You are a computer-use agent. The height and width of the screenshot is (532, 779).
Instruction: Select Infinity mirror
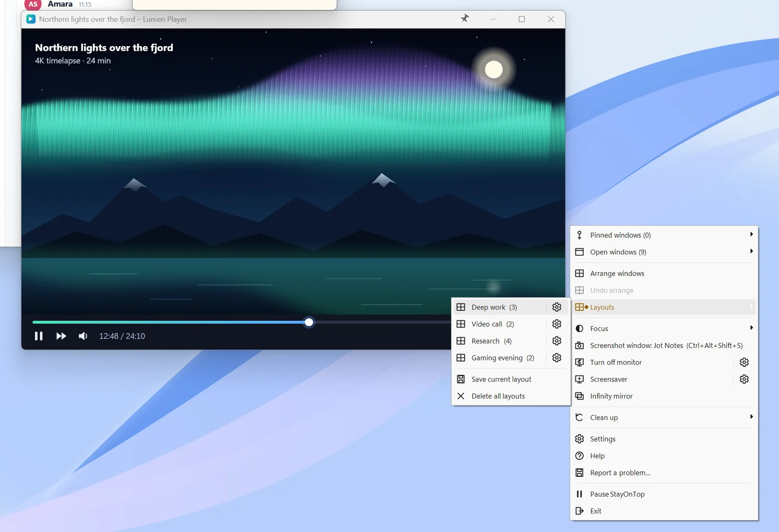click(x=664, y=396)
